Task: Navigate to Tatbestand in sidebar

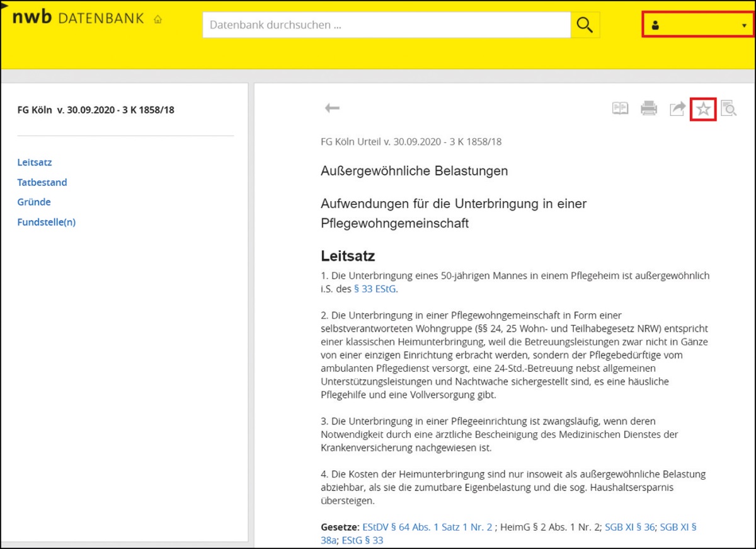Action: pos(42,182)
